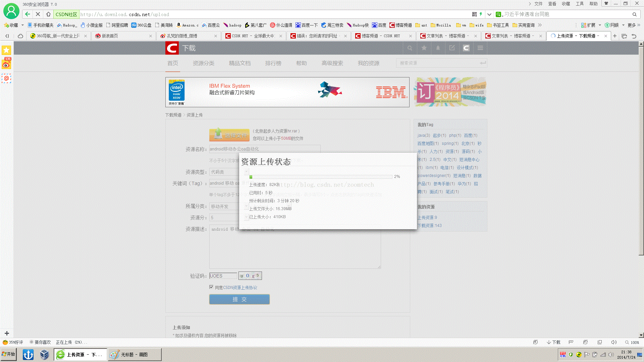Open the Weibo sidebar icon
Screen dimensions: 644x362
6,64
